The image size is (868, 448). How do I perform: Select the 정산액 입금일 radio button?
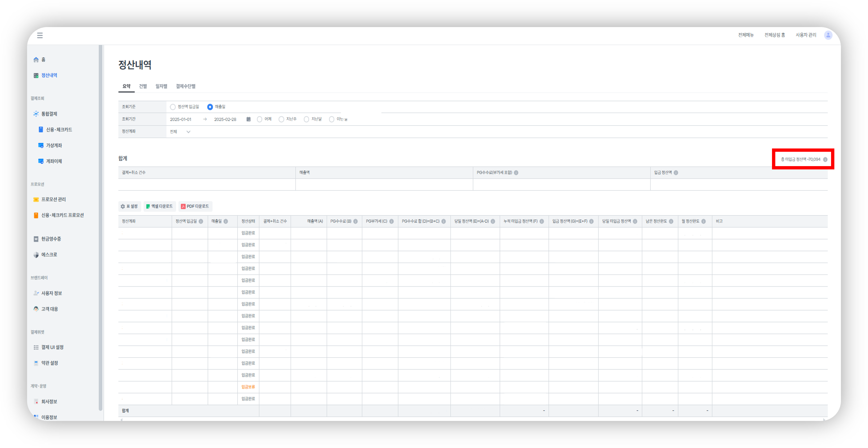coord(173,107)
